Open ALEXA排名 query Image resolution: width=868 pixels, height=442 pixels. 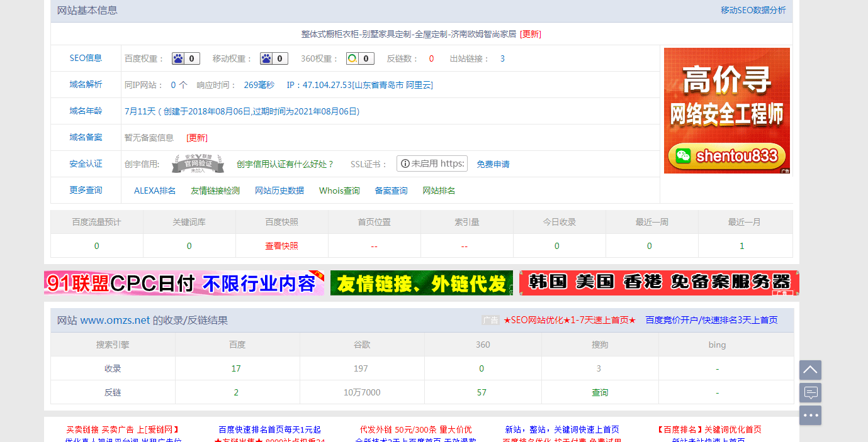(x=155, y=191)
